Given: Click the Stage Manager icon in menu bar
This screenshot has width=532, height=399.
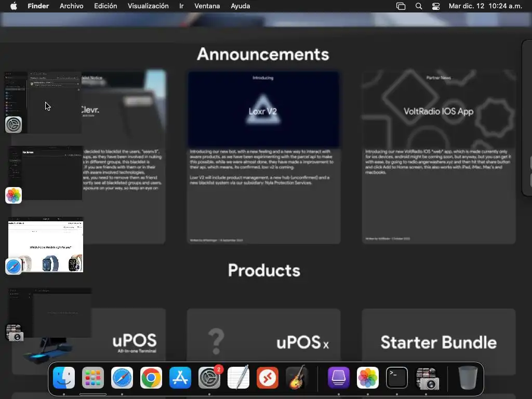Looking at the screenshot, I should tap(401, 6).
